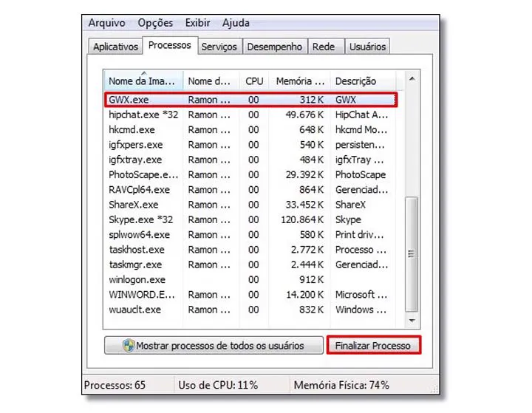532x413 pixels.
Task: Click the Memória Física: 74% status
Action: [341, 385]
